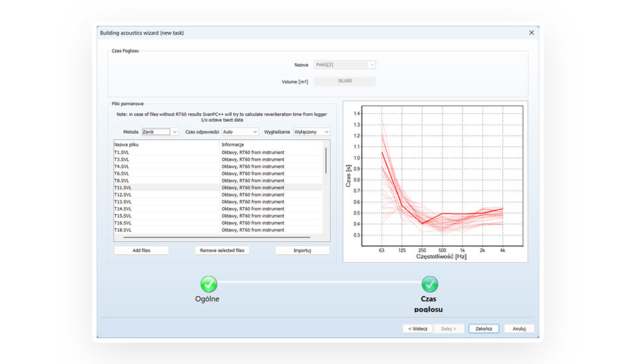
Task: Select file T11.SVL in the list
Action: [x=218, y=188]
